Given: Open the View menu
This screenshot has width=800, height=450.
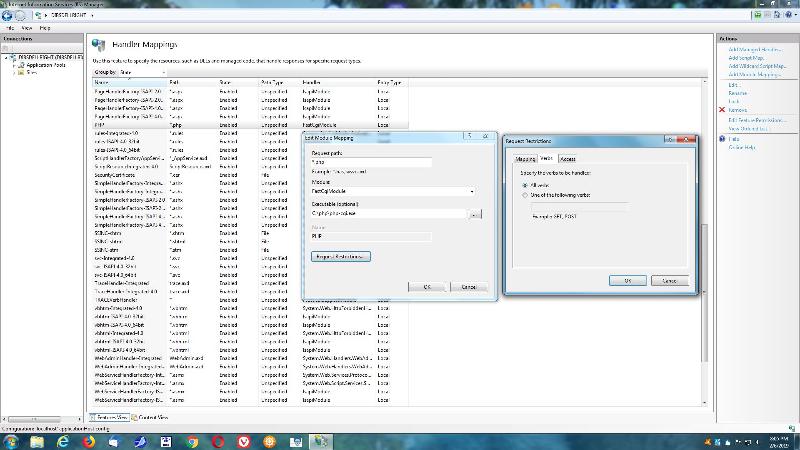Looking at the screenshot, I should coord(28,28).
